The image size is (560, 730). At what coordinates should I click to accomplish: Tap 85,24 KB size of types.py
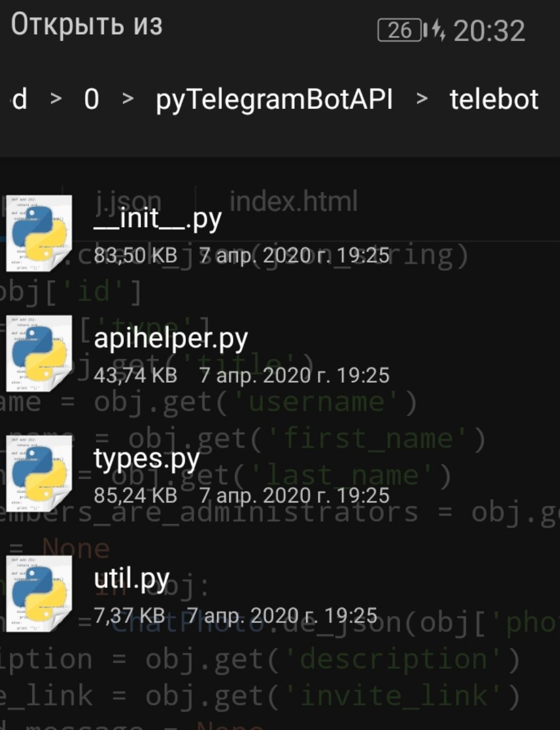[136, 494]
